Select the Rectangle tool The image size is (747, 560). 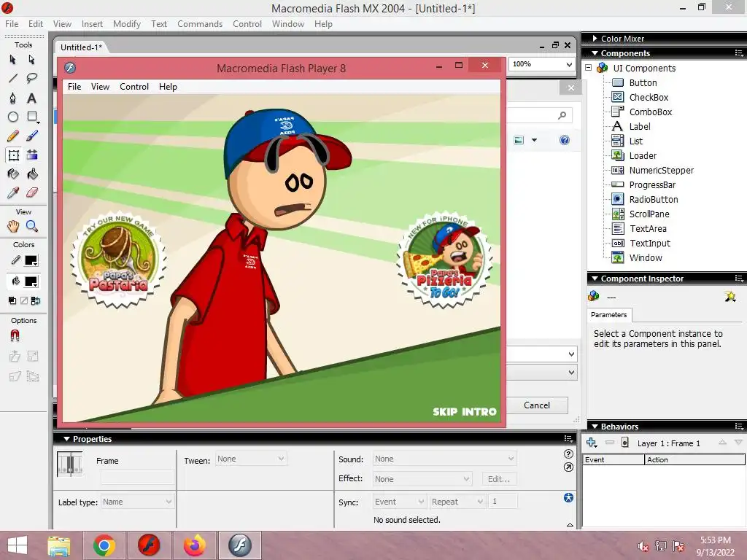[x=32, y=117]
